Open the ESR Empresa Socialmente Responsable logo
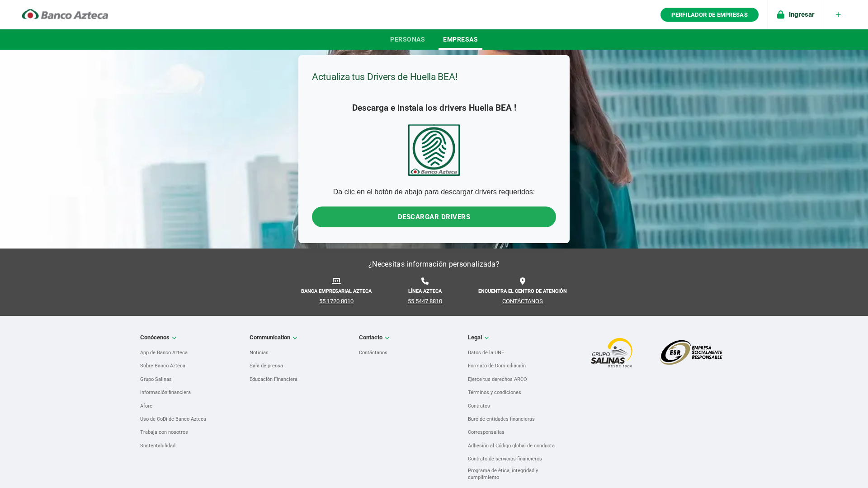This screenshot has width=868, height=488. (691, 352)
